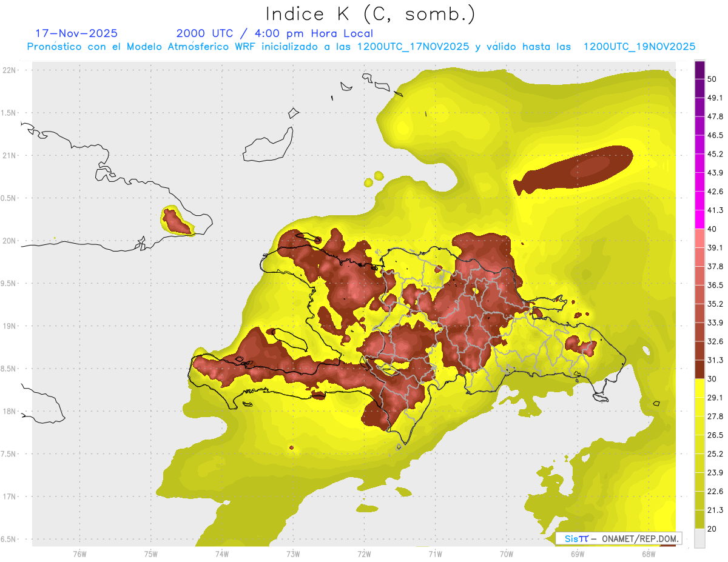Click the "73W" longitude label

click(x=293, y=554)
